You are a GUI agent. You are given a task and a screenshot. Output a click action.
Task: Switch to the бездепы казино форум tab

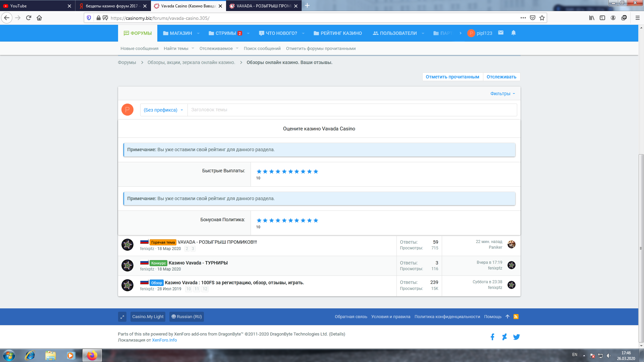113,6
